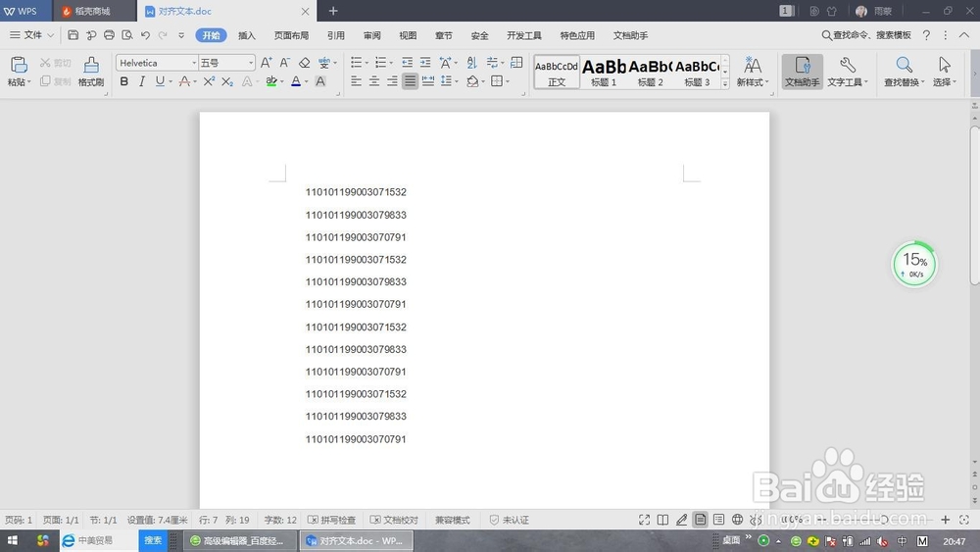Image resolution: width=980 pixels, height=552 pixels.
Task: Increase font size with A+ icon
Action: 267,63
